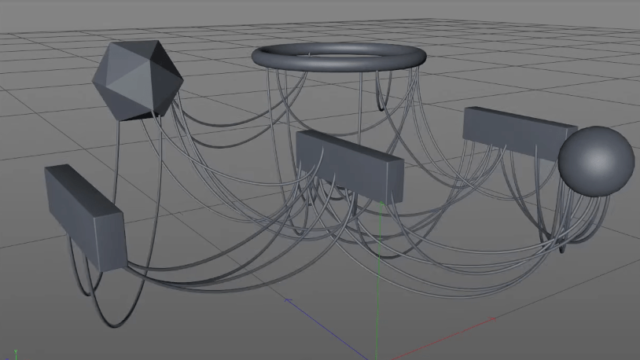Select the torus ring object
640x360 pixels.
(x=339, y=57)
